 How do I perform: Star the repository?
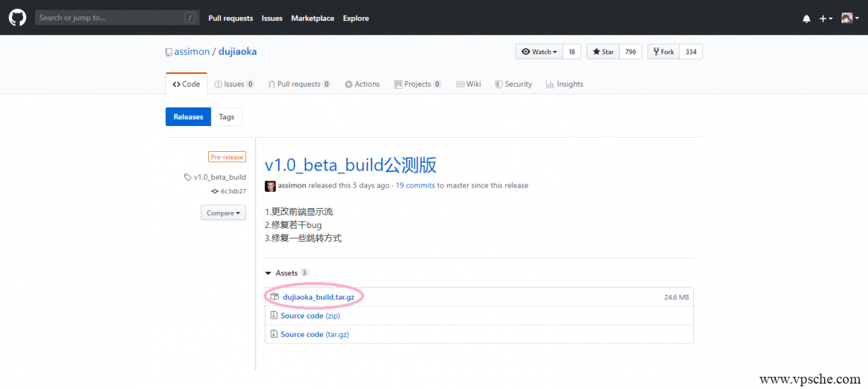pyautogui.click(x=603, y=52)
